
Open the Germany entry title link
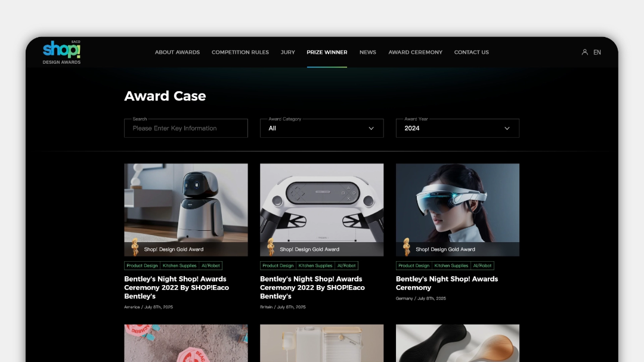tap(447, 283)
